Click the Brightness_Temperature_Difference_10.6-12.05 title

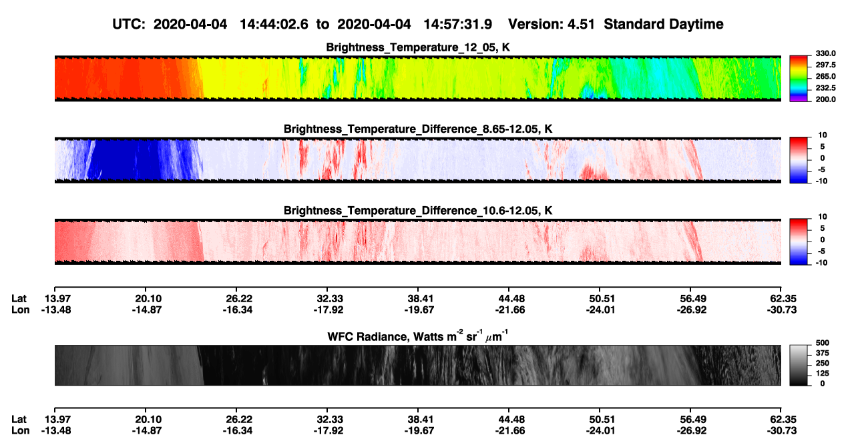point(418,211)
